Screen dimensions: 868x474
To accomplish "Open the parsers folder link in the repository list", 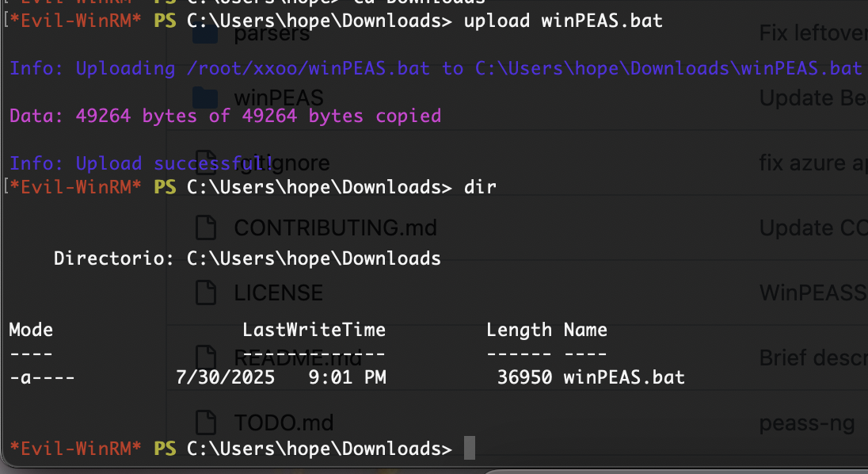I will pyautogui.click(x=272, y=34).
